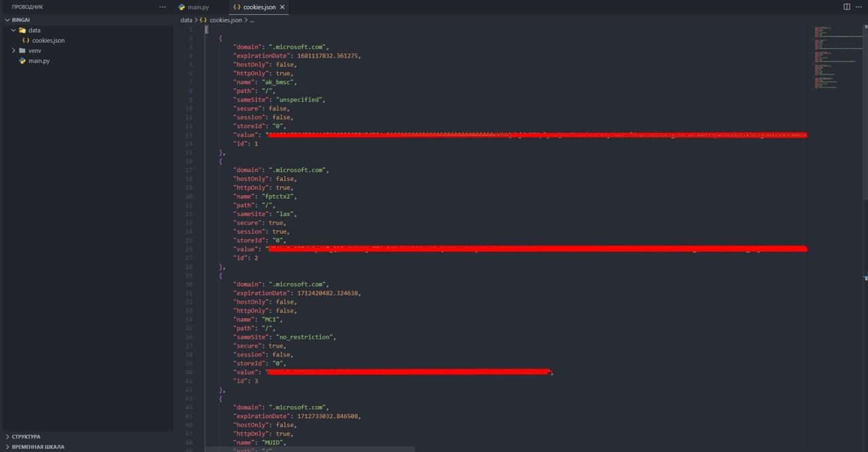Open the editor more actions ellipsis menu
The width and height of the screenshot is (868, 452).
tap(859, 7)
